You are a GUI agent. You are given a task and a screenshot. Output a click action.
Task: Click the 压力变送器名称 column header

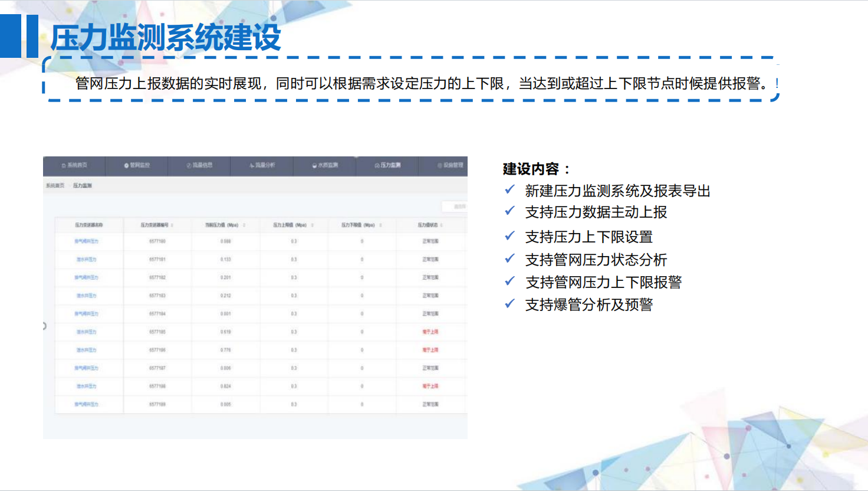pyautogui.click(x=88, y=225)
